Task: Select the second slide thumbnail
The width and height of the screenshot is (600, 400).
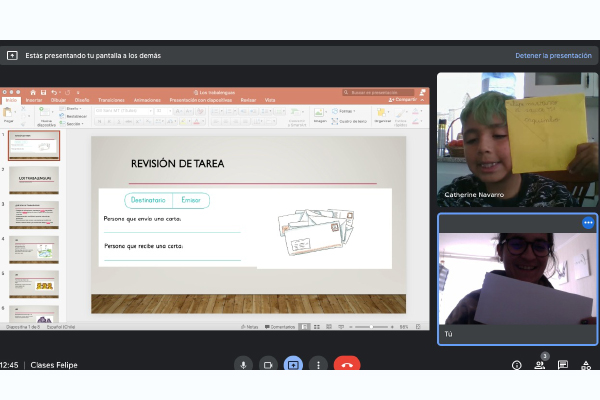Action: tap(34, 180)
